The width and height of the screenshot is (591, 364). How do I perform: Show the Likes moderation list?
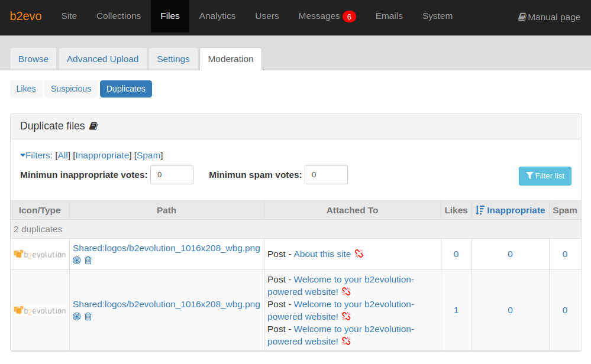pyautogui.click(x=26, y=89)
